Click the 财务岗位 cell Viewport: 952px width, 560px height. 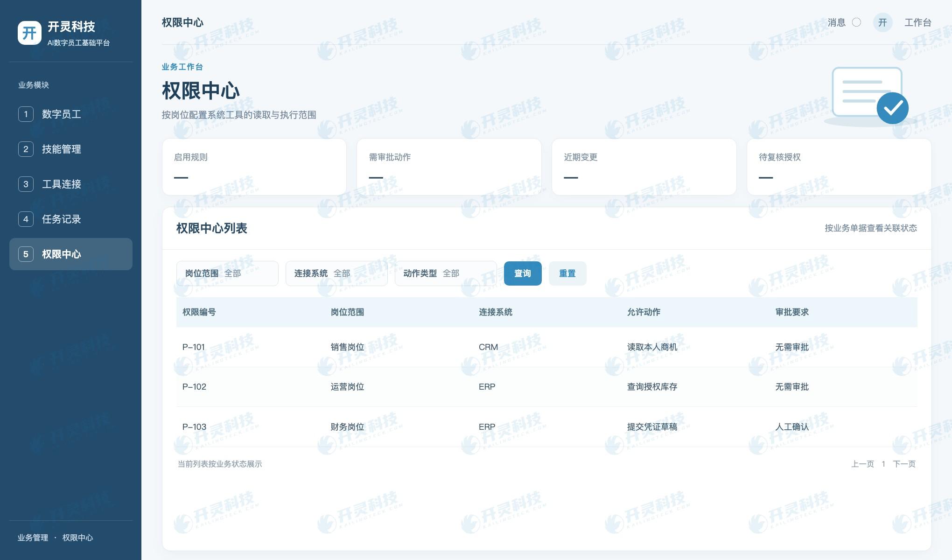point(347,427)
